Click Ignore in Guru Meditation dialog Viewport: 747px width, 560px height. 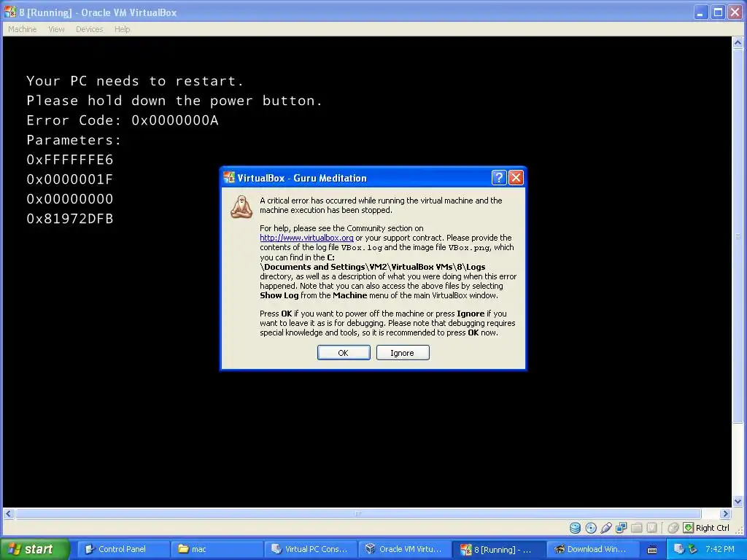point(403,353)
